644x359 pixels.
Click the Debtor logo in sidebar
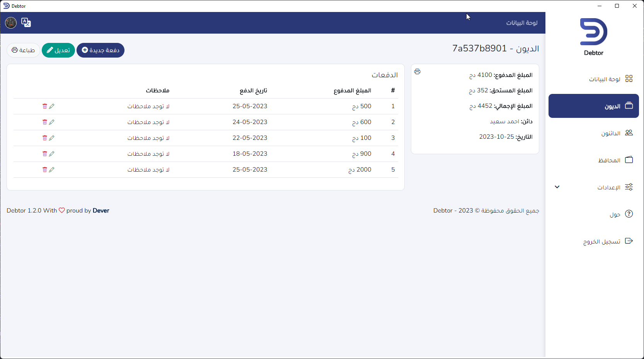(x=593, y=37)
